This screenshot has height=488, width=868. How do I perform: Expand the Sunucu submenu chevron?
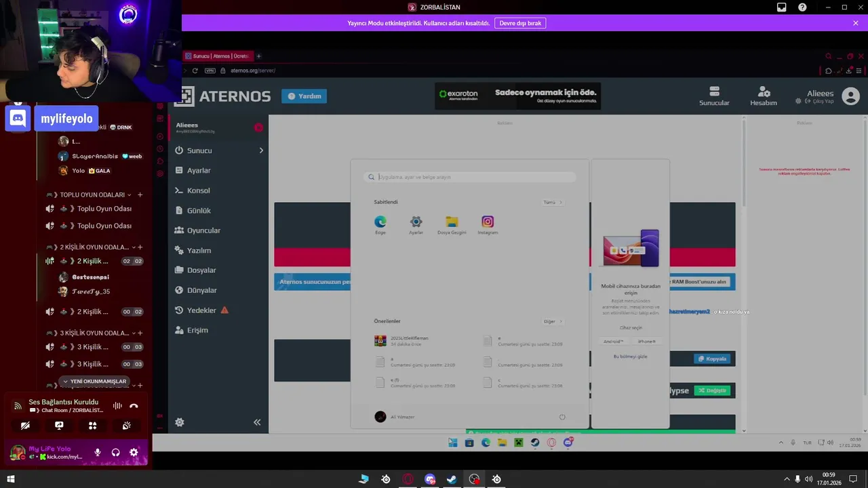click(261, 150)
